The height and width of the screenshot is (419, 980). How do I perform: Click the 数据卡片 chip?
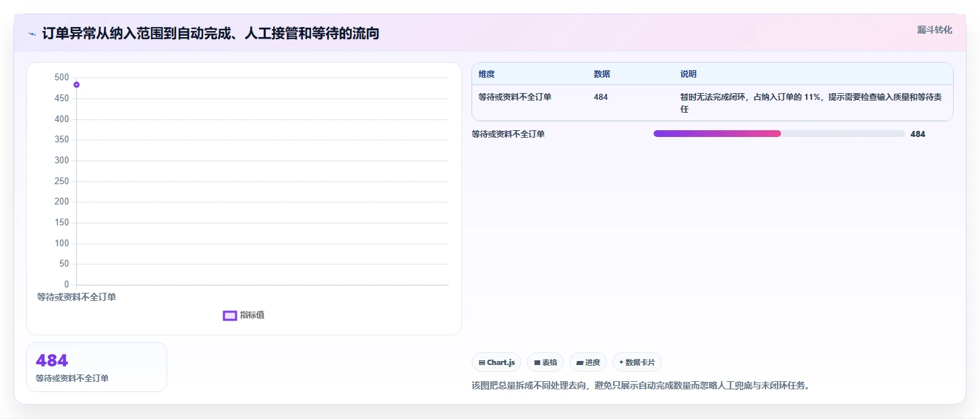coord(637,362)
